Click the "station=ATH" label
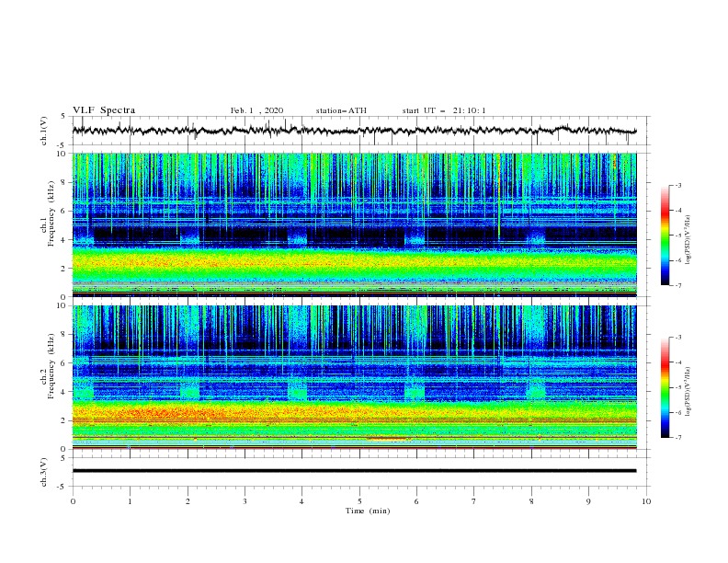Screen dimensions: 728x563 point(341,110)
